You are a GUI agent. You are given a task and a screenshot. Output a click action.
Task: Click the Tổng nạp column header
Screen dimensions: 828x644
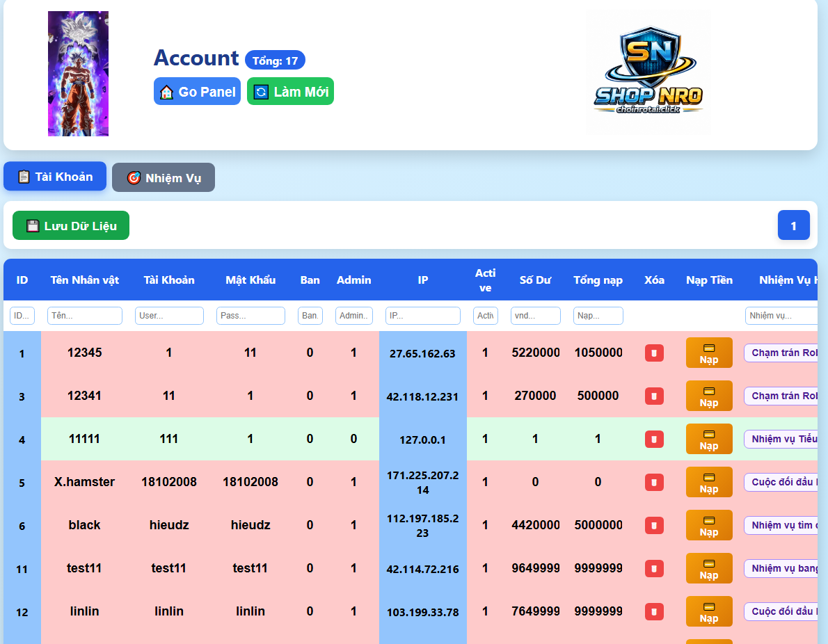click(x=598, y=280)
